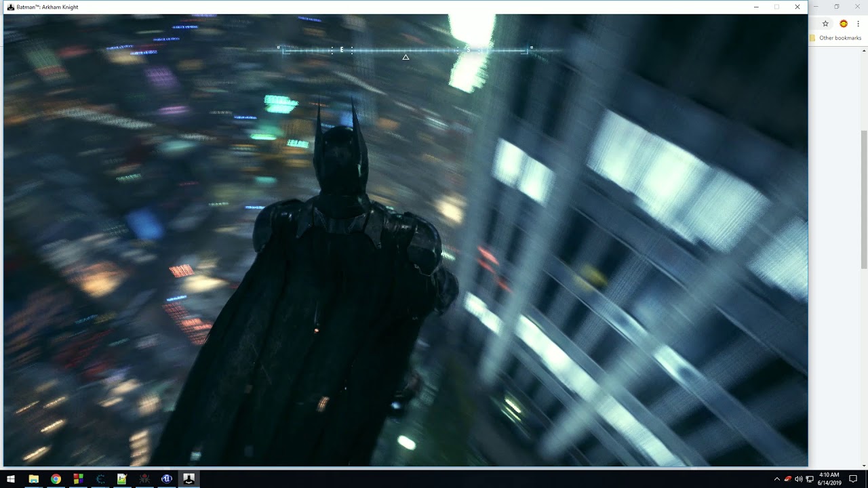This screenshot has height=488, width=868.
Task: Open the Windows Start menu
Action: 11,479
